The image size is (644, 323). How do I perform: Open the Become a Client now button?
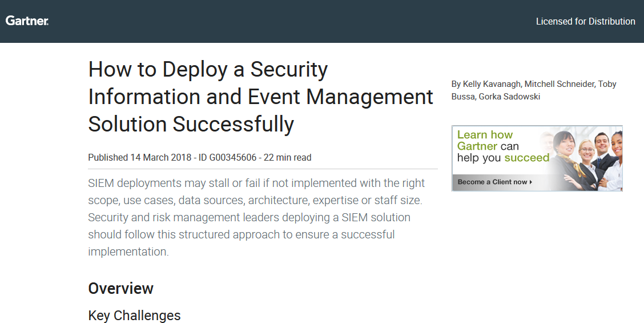494,182
